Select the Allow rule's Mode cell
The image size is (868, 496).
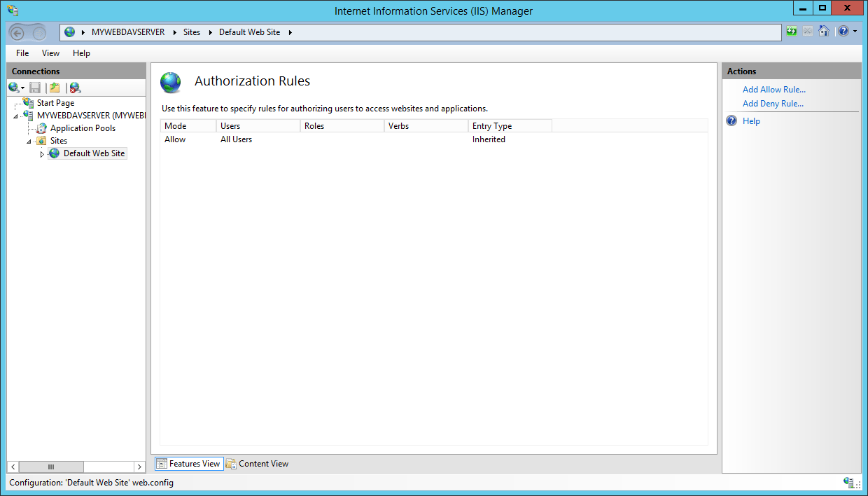(175, 139)
